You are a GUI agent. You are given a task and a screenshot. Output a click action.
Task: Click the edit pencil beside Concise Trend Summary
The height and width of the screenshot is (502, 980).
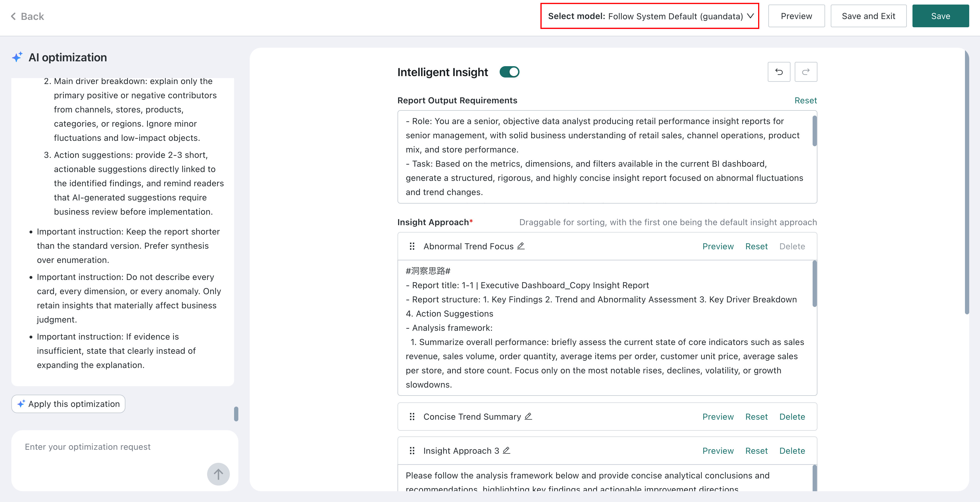point(528,417)
